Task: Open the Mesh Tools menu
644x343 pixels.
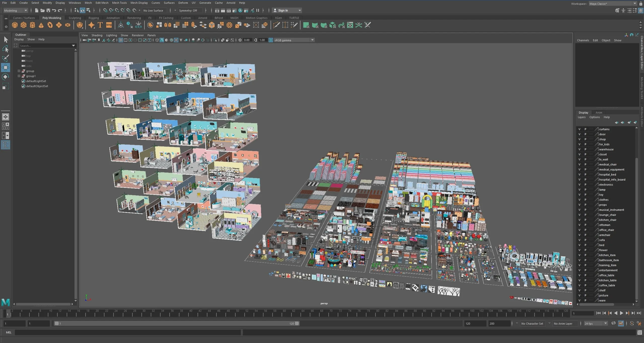Action: coord(119,3)
